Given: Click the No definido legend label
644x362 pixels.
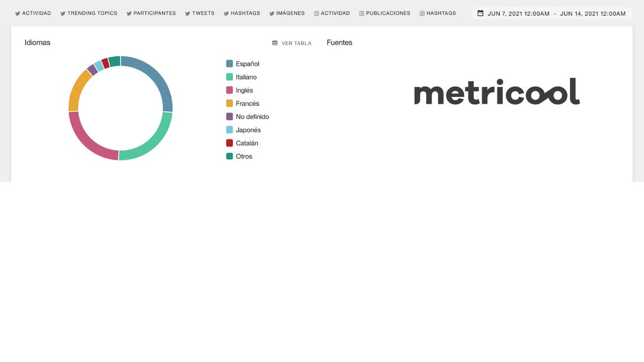Looking at the screenshot, I should point(252,117).
